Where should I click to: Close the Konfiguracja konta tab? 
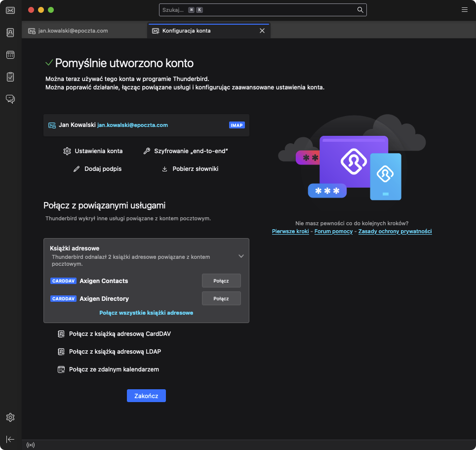pos(262,31)
